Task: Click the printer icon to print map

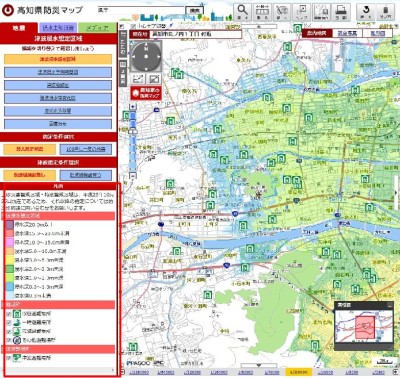Action: 341,12
